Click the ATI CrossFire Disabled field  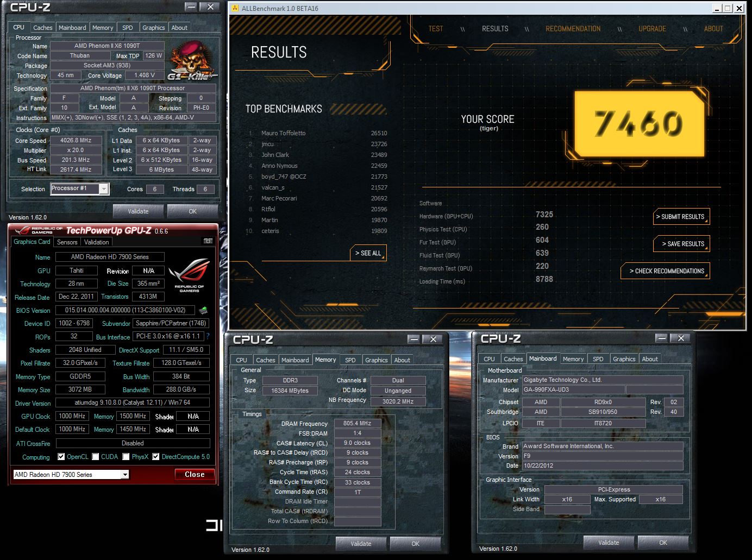[x=133, y=443]
